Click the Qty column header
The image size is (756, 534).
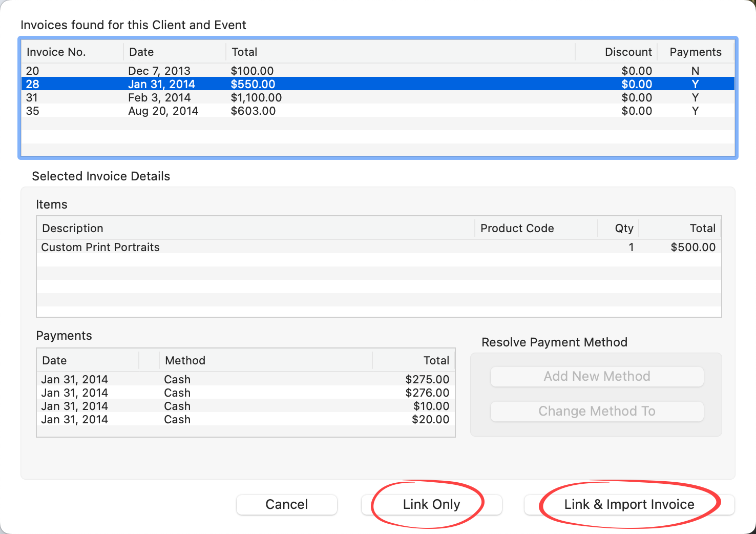tap(618, 228)
